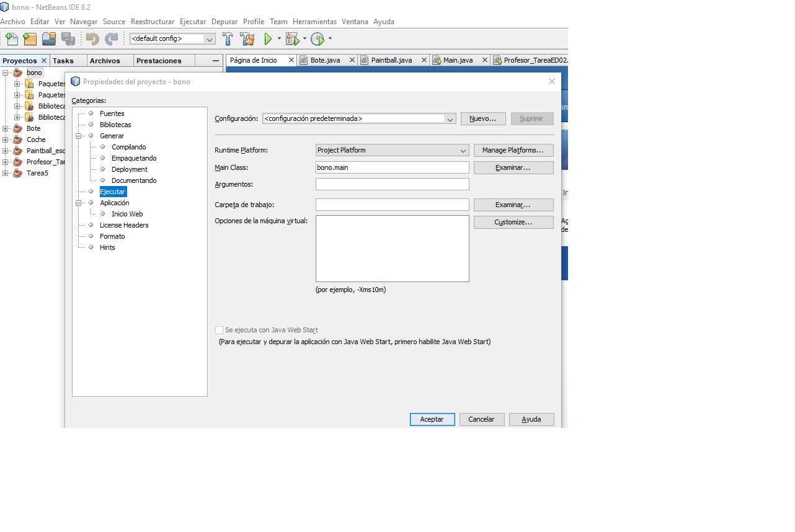Collapse the Generar category node
The height and width of the screenshot is (532, 795).
(79, 136)
